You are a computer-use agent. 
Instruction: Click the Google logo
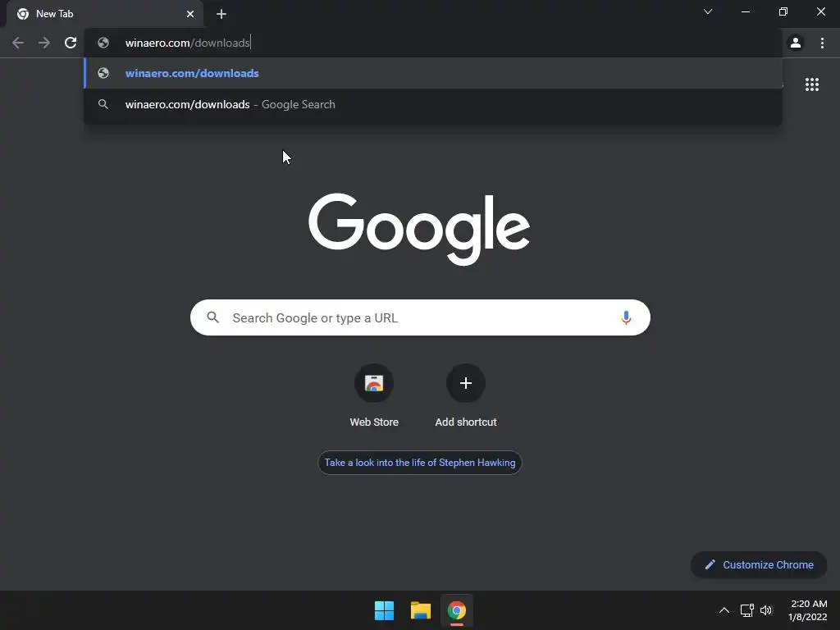tap(419, 229)
